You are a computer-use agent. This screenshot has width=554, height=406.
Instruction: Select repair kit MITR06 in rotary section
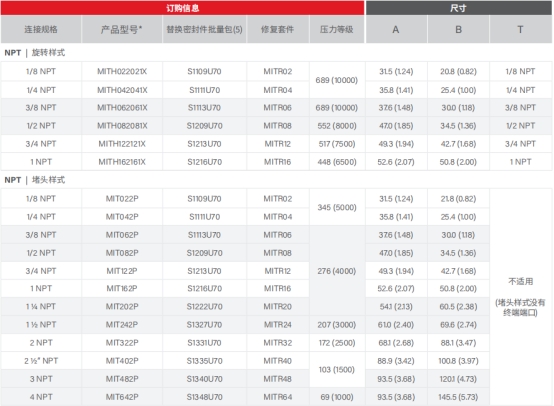pos(278,108)
